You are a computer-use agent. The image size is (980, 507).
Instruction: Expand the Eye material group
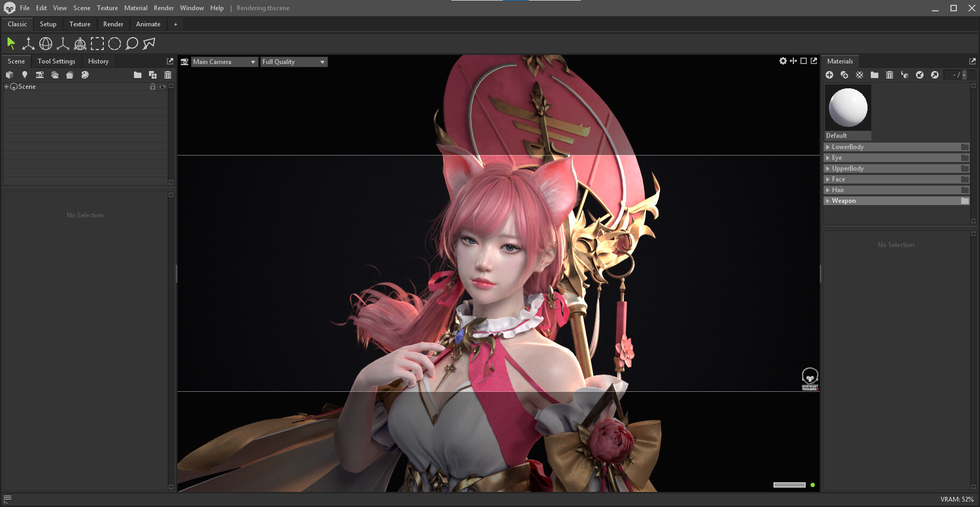click(x=828, y=158)
